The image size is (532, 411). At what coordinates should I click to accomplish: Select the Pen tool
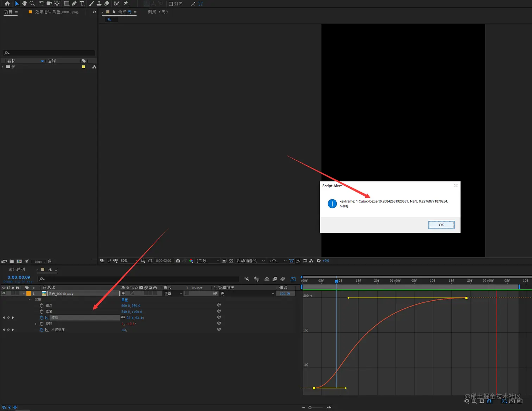click(x=74, y=4)
